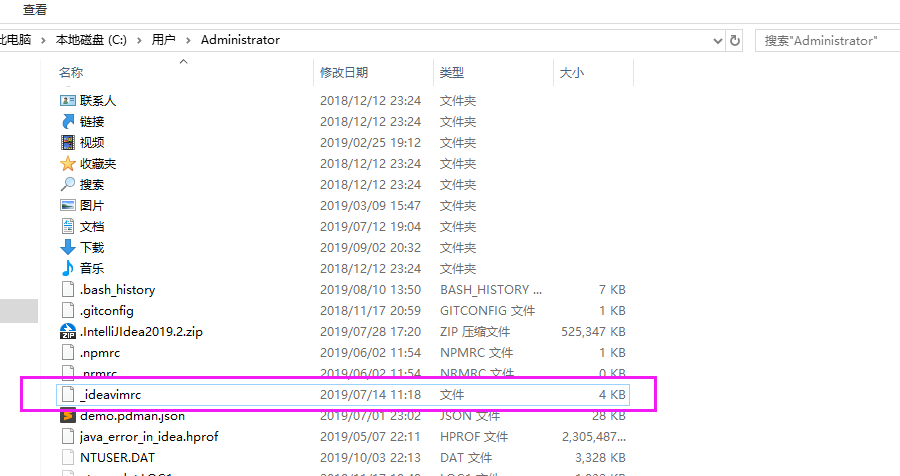Select Administrator in the address breadcrumb

[240, 40]
